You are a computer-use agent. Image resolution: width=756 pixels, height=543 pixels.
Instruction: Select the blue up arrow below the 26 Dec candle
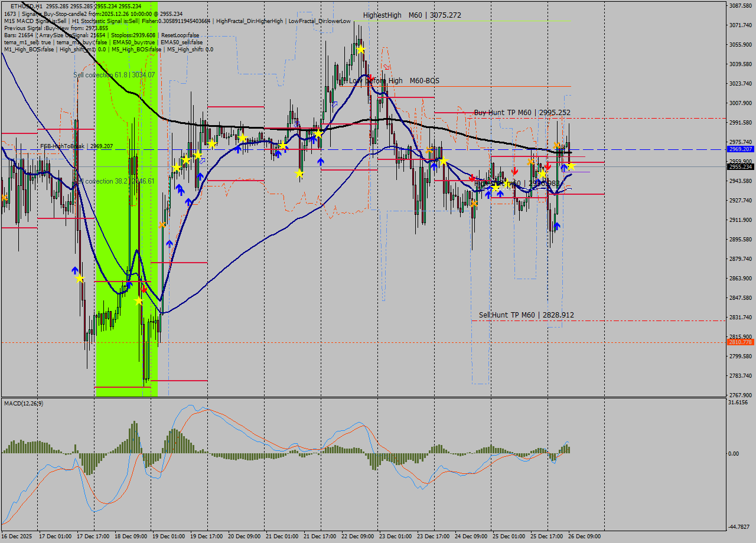click(558, 226)
